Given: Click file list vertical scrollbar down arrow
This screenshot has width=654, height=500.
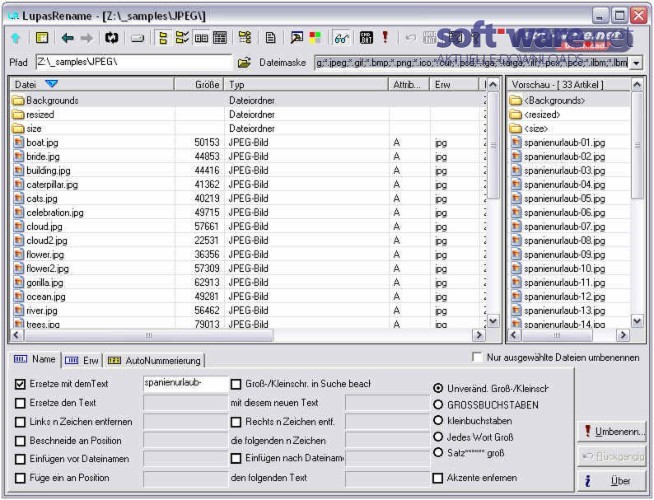Looking at the screenshot, I should click(493, 321).
